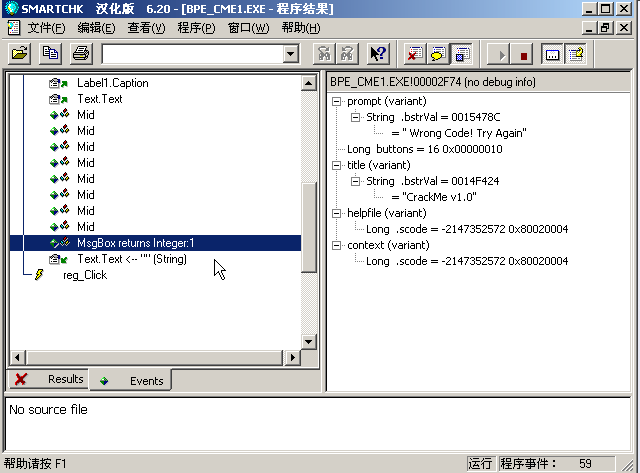
Task: Click the vertical scrollbar thumb in event list
Action: pos(309,227)
